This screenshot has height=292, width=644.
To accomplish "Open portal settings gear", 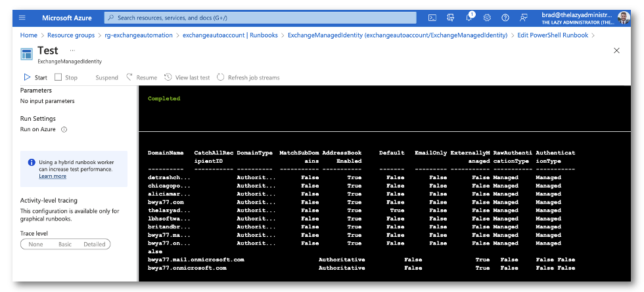I will pyautogui.click(x=487, y=18).
